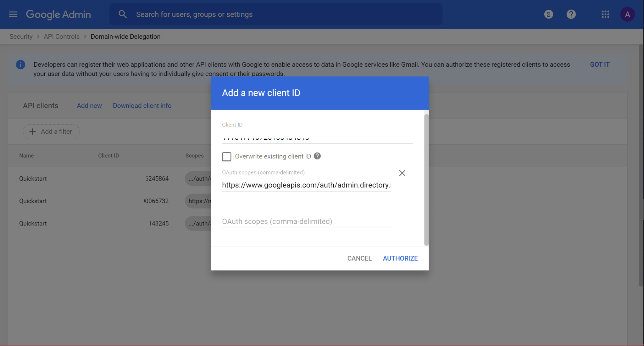The width and height of the screenshot is (644, 346).
Task: Toggle Overwrite existing client ID checkbox
Action: coord(226,156)
